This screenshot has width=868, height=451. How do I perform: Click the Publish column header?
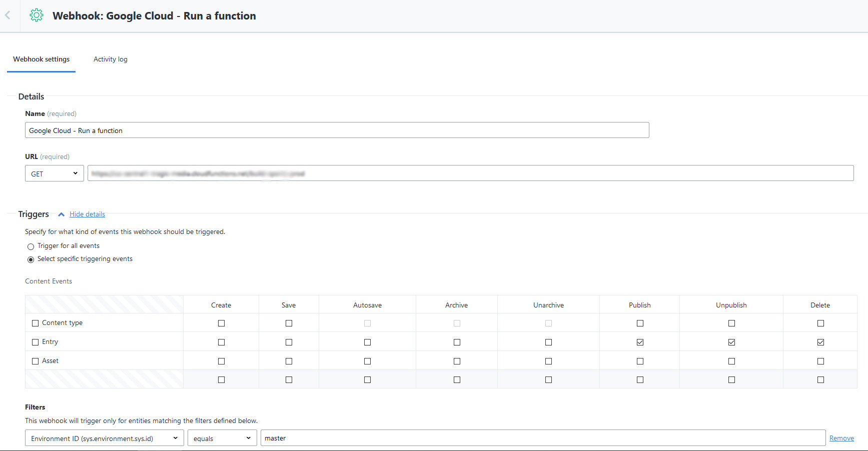pos(640,305)
